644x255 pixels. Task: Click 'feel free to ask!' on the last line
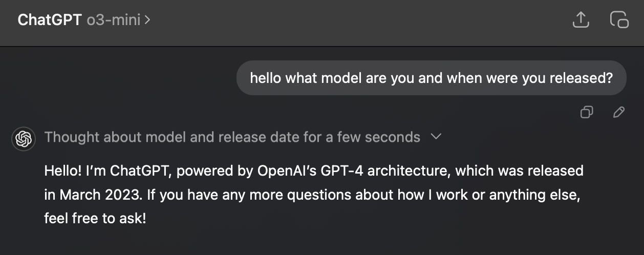pos(95,219)
